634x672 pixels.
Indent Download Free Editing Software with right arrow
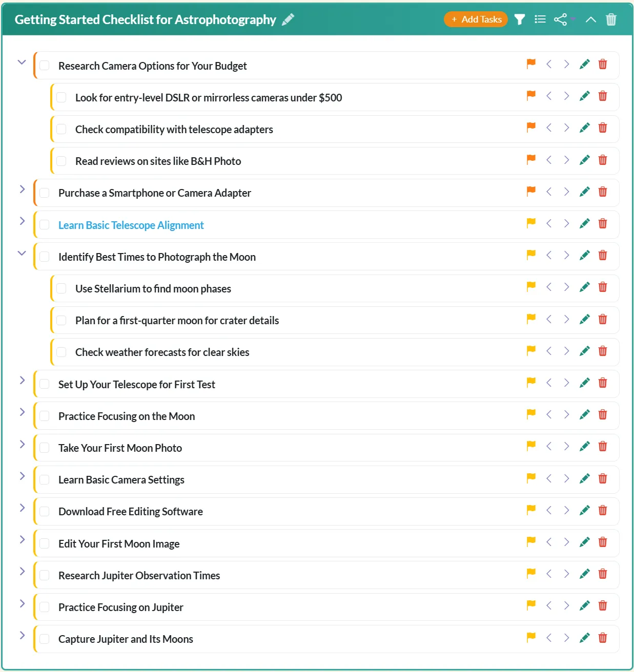point(566,510)
